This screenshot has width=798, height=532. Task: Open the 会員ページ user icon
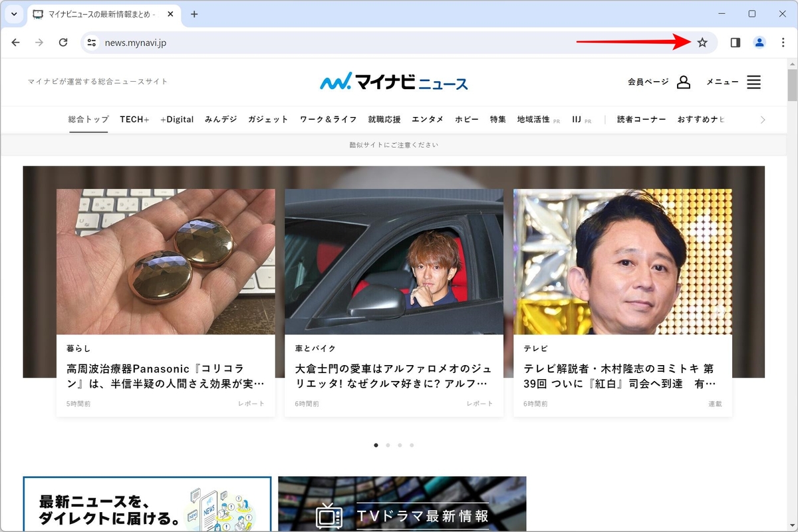click(683, 82)
